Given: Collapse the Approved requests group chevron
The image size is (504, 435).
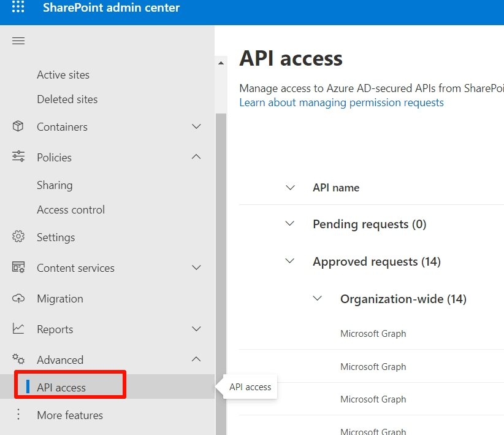Looking at the screenshot, I should (290, 261).
